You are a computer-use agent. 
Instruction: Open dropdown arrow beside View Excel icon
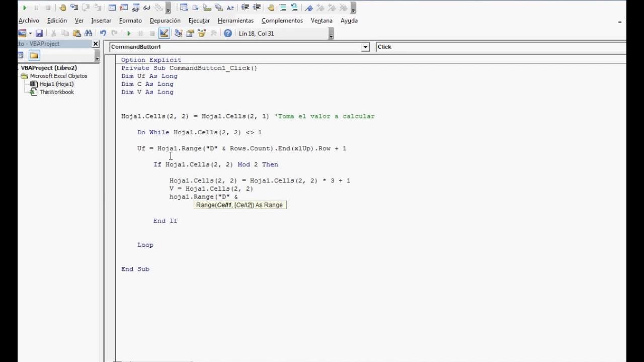(30, 33)
